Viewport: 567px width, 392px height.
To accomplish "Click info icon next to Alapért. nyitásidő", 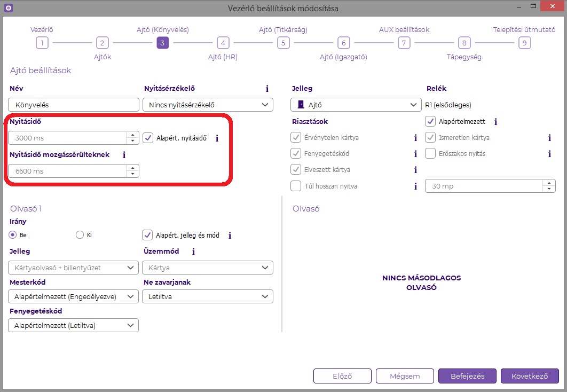I will point(217,138).
